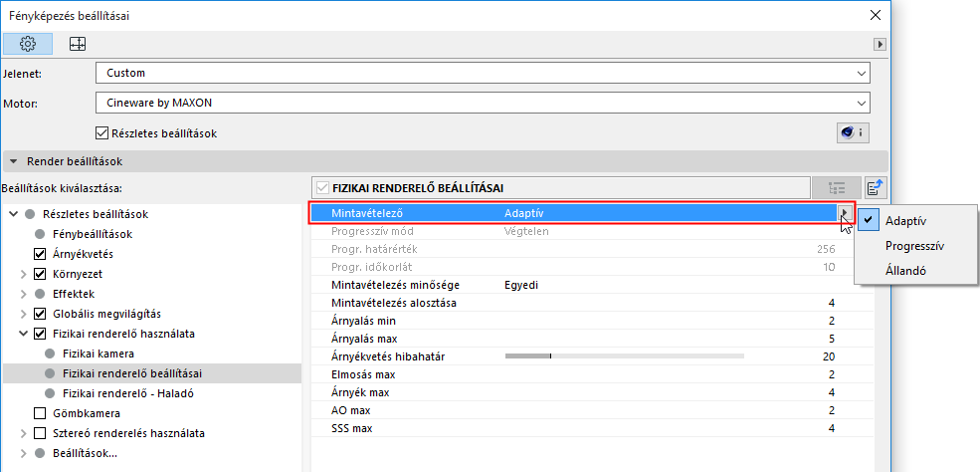Open the Jelenet dropdown showing Custom
Screen dimensions: 980x472
(x=483, y=73)
